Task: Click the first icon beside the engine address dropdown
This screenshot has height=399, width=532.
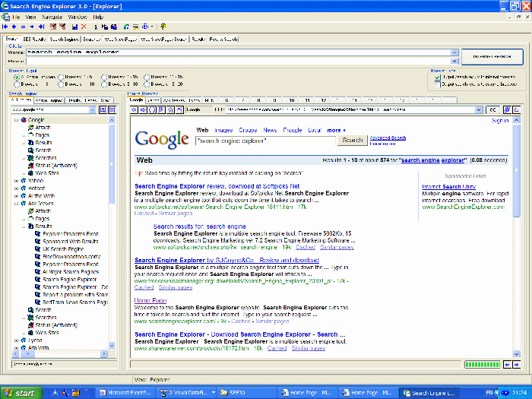Action: click(x=103, y=110)
